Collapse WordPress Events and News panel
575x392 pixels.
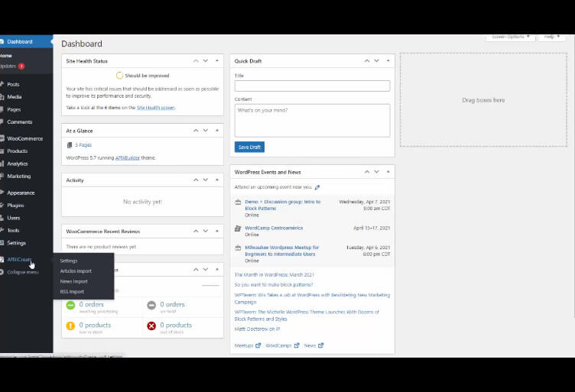pyautogui.click(x=388, y=172)
